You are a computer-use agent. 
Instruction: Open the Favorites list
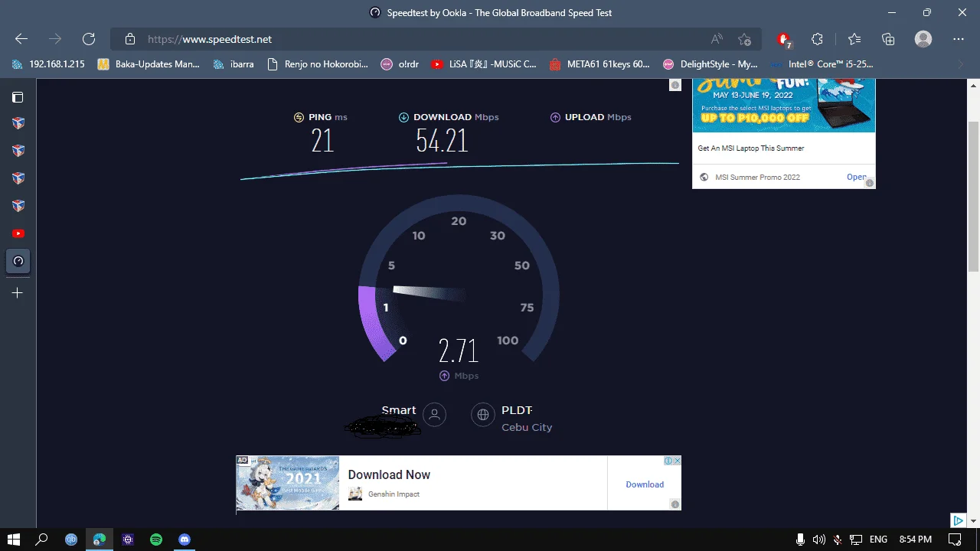(854, 39)
